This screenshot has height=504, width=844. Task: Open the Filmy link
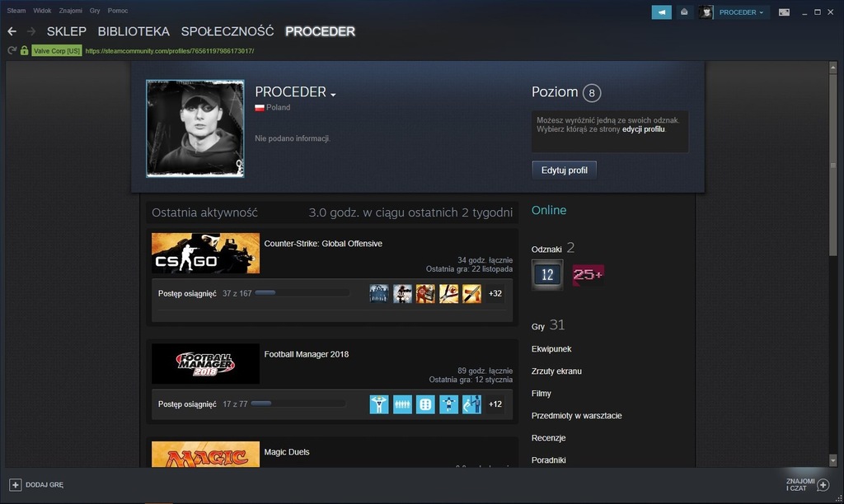point(541,394)
